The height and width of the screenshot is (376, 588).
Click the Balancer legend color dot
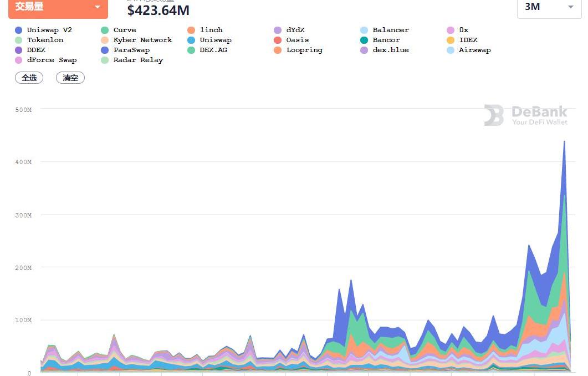coord(364,30)
